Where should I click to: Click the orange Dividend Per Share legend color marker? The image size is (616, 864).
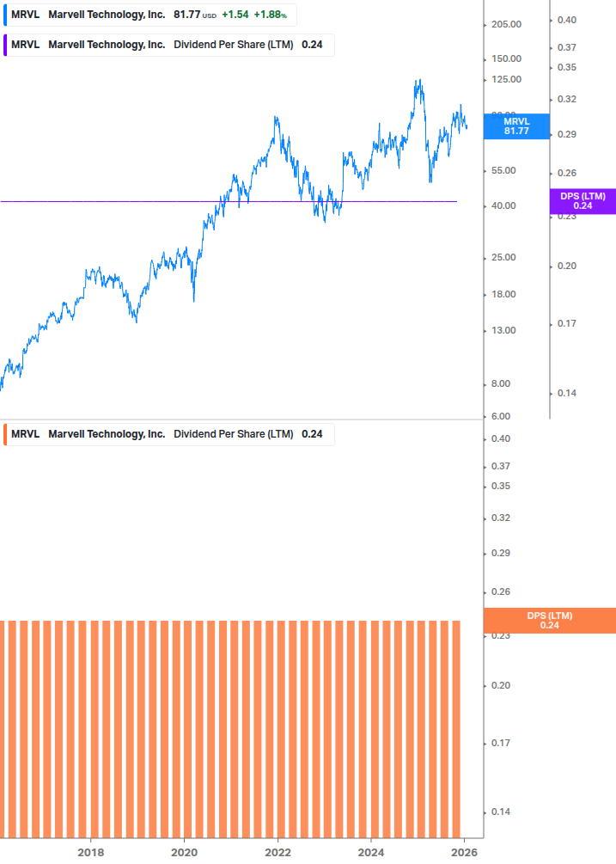(x=5, y=434)
